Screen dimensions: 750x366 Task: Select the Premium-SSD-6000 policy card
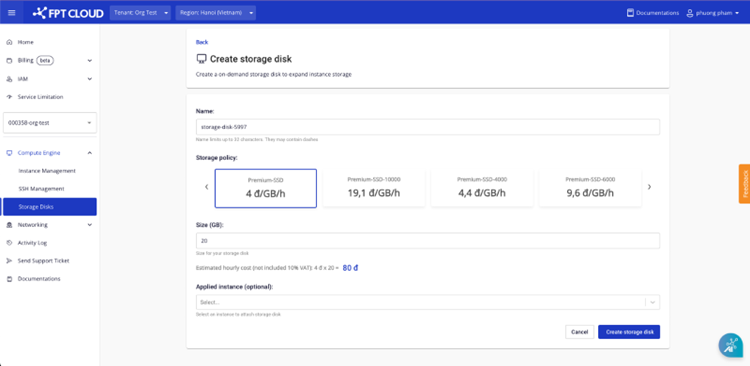(590, 189)
